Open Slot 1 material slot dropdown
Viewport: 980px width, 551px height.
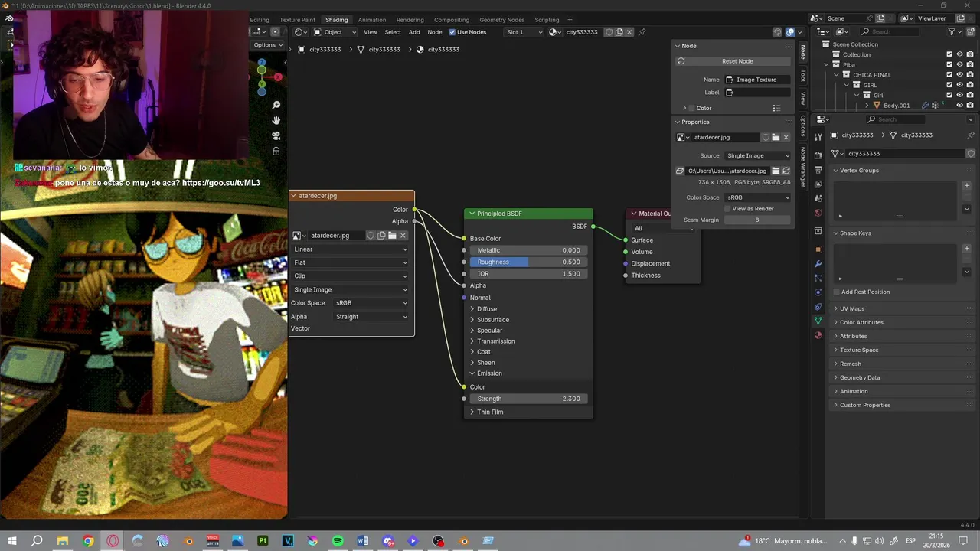click(x=524, y=32)
